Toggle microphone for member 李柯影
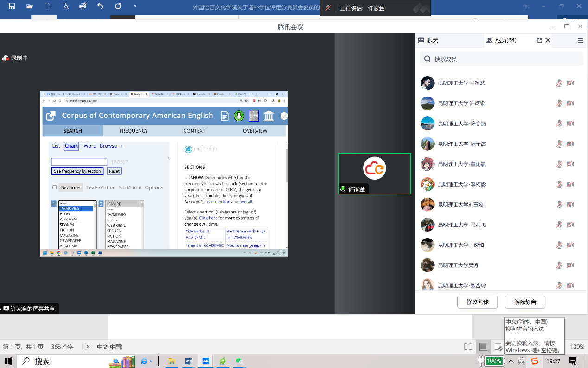This screenshot has height=368, width=588. point(559,184)
